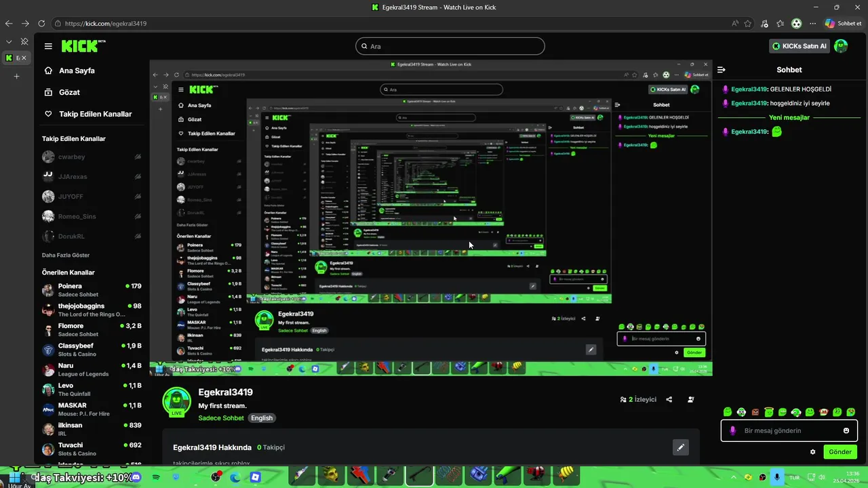Image resolution: width=868 pixels, height=488 pixels.
Task: Click the Sohbet et Copilot button
Action: tap(843, 23)
